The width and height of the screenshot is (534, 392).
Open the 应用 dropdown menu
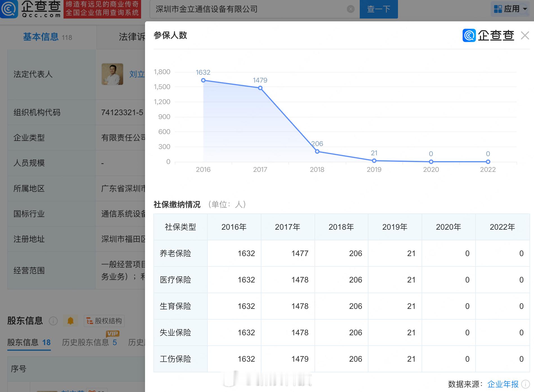click(510, 9)
